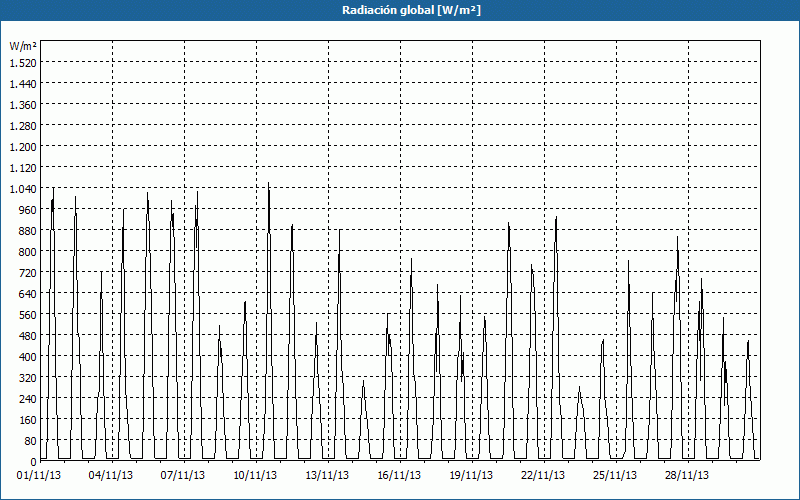Click the 19/11/13 date label
Image resolution: width=800 pixels, height=500 pixels.
(x=471, y=475)
